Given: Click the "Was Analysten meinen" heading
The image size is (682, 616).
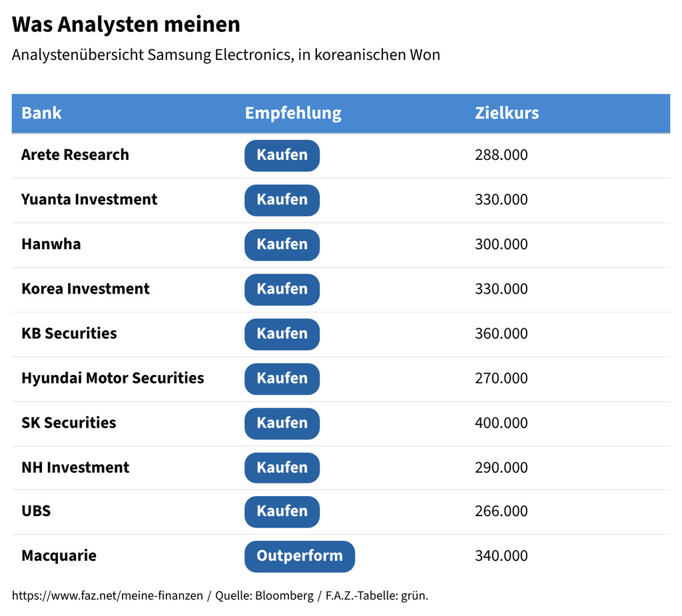Looking at the screenshot, I should 126,25.
